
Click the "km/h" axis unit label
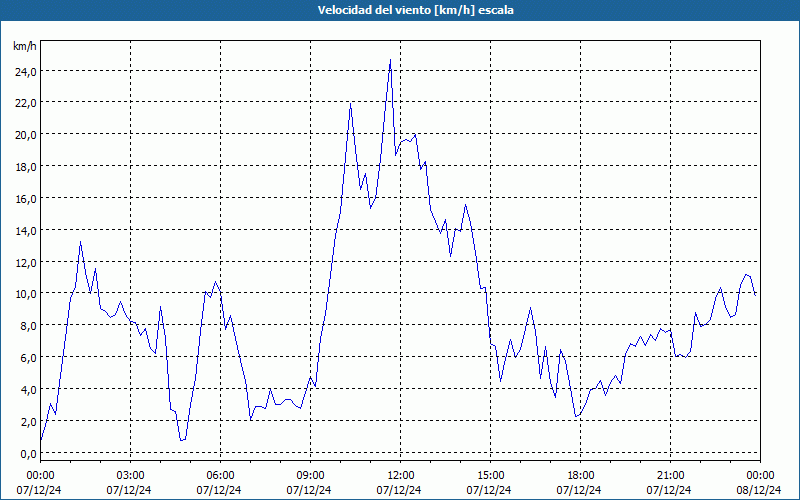click(24, 46)
